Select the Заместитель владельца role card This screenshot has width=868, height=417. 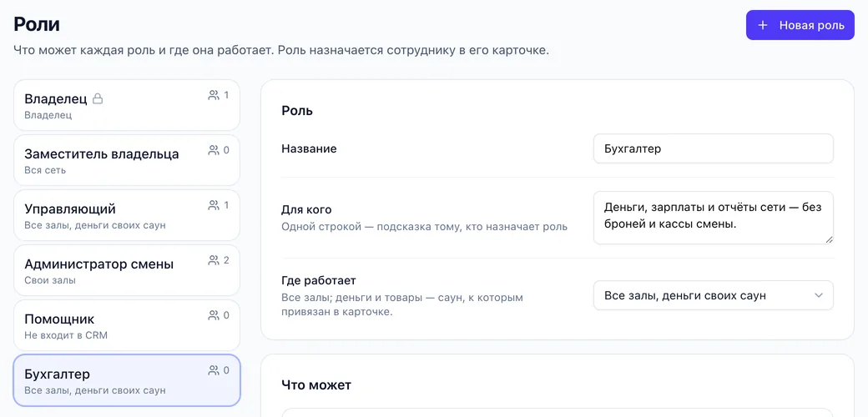click(127, 160)
